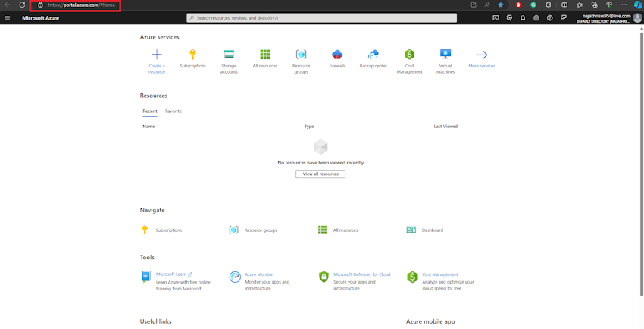Image resolution: width=644 pixels, height=329 pixels.
Task: Open the Split screen browser icon
Action: (x=564, y=5)
